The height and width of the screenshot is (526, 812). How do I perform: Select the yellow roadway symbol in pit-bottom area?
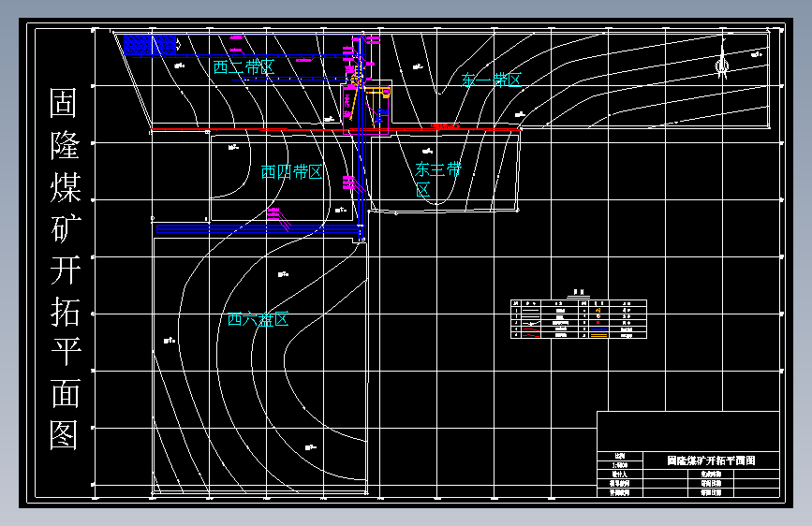tap(377, 92)
